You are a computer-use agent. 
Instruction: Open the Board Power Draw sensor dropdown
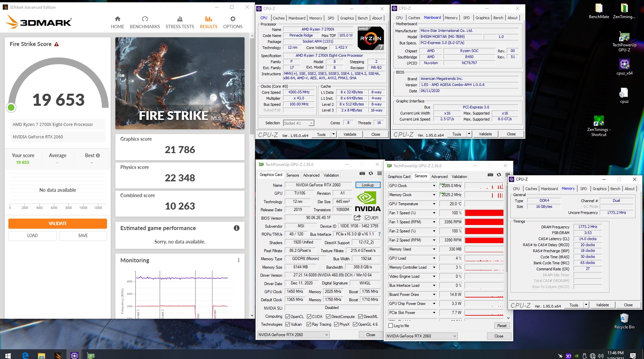434,295
